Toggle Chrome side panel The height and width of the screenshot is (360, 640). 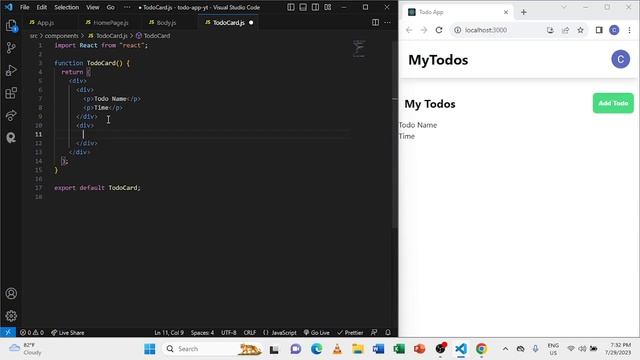[x=599, y=30]
